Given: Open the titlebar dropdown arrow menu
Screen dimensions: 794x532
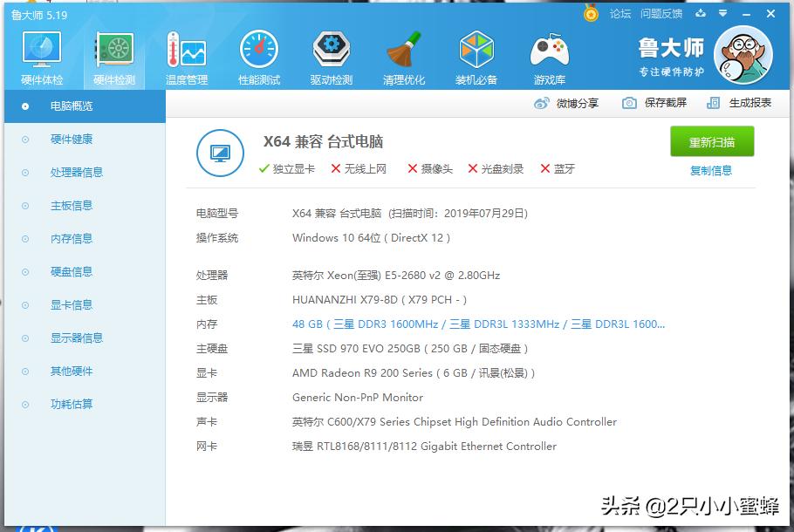Looking at the screenshot, I should 721,13.
